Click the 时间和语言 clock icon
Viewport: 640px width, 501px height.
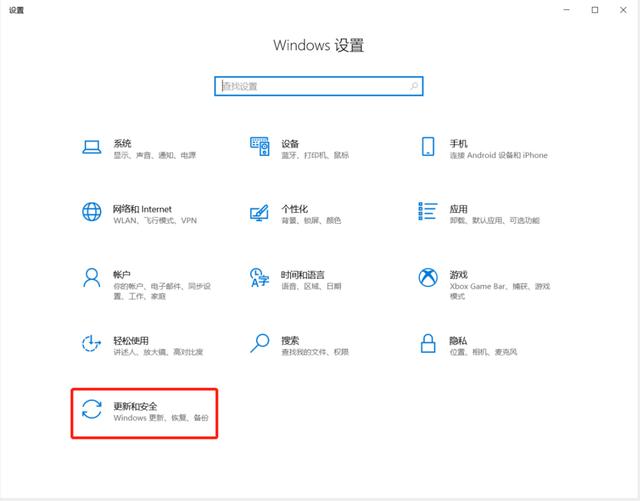coord(260,277)
